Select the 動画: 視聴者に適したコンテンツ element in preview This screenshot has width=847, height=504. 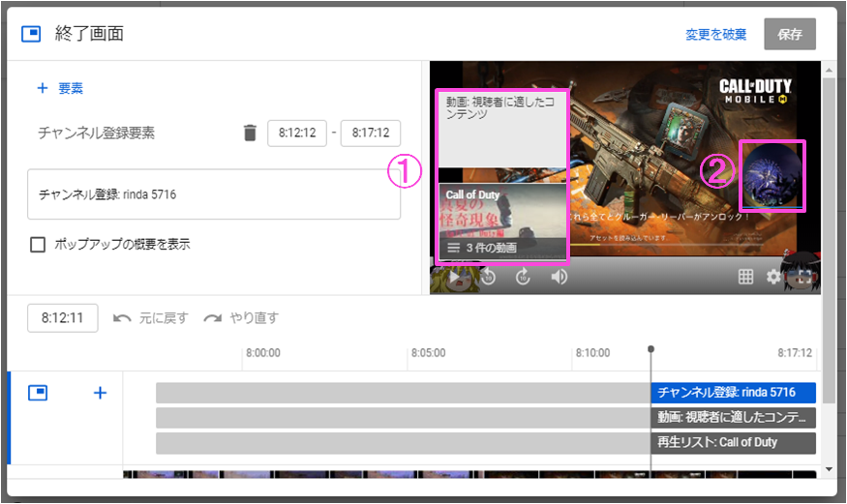coord(502,130)
